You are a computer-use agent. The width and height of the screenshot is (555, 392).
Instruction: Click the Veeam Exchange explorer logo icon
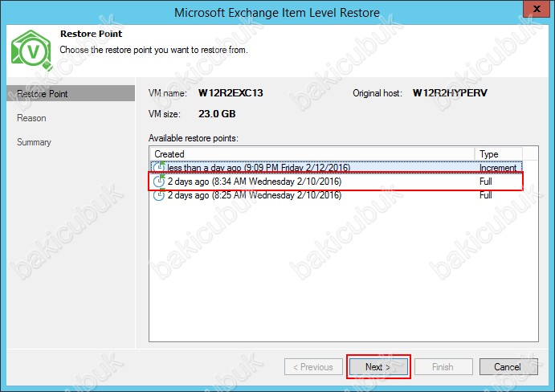coord(31,51)
